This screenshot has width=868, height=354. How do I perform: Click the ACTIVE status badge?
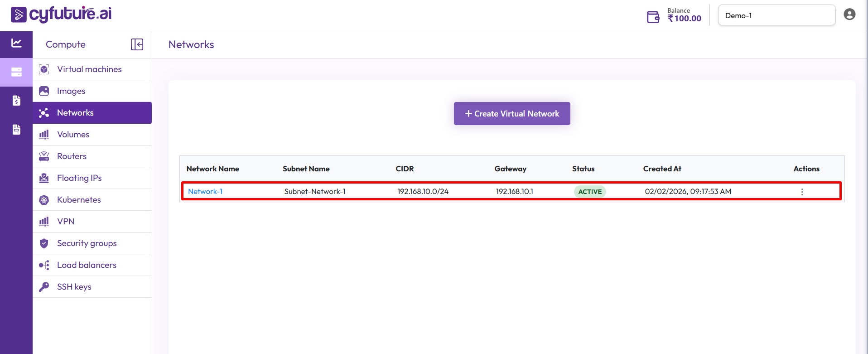tap(590, 192)
